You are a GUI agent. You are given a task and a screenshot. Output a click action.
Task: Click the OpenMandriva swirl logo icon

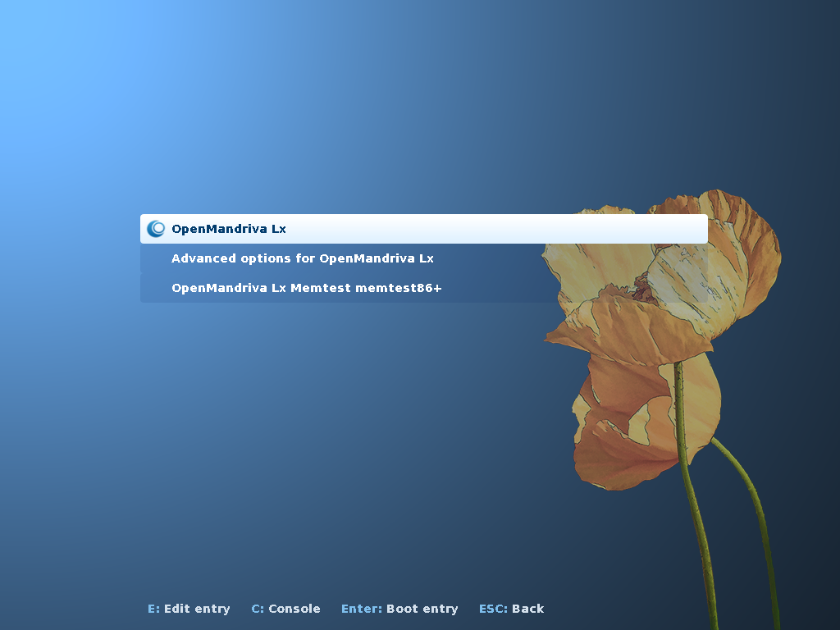(155, 229)
